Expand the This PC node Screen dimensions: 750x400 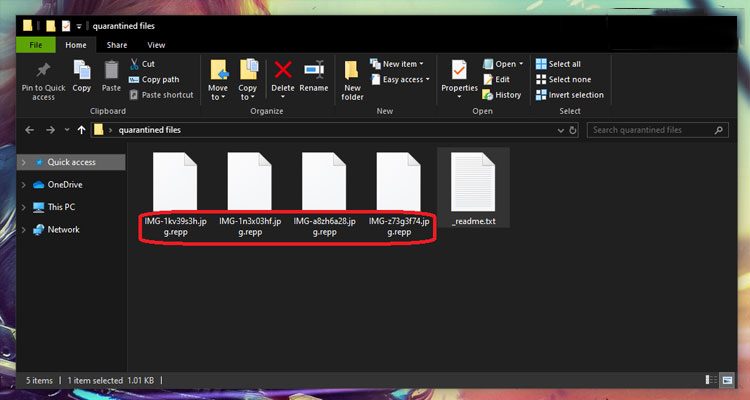pos(23,207)
